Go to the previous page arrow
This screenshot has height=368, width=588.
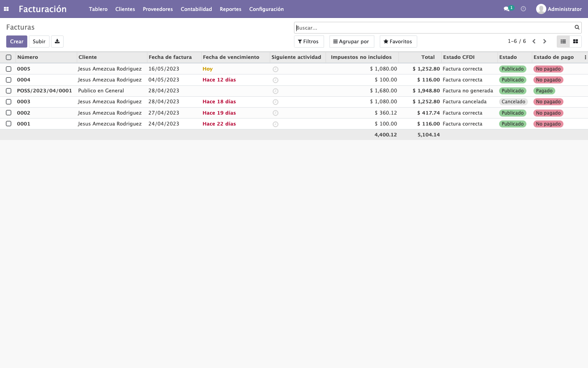534,41
